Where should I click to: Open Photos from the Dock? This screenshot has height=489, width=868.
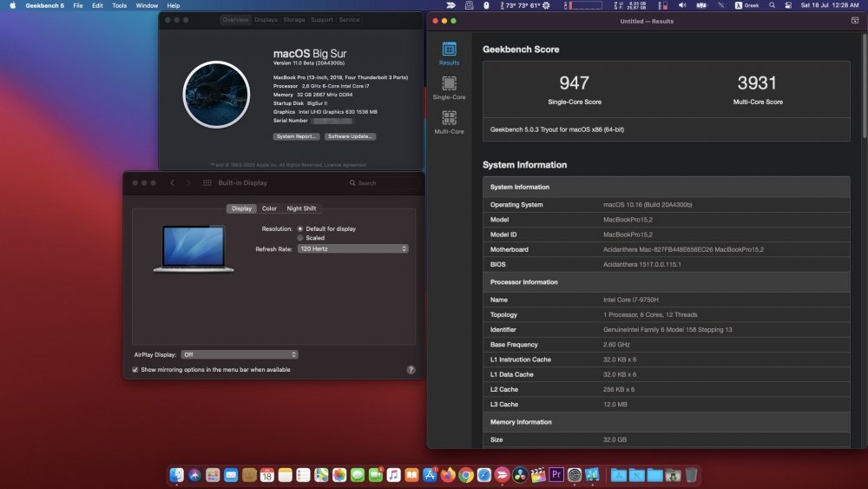(339, 475)
